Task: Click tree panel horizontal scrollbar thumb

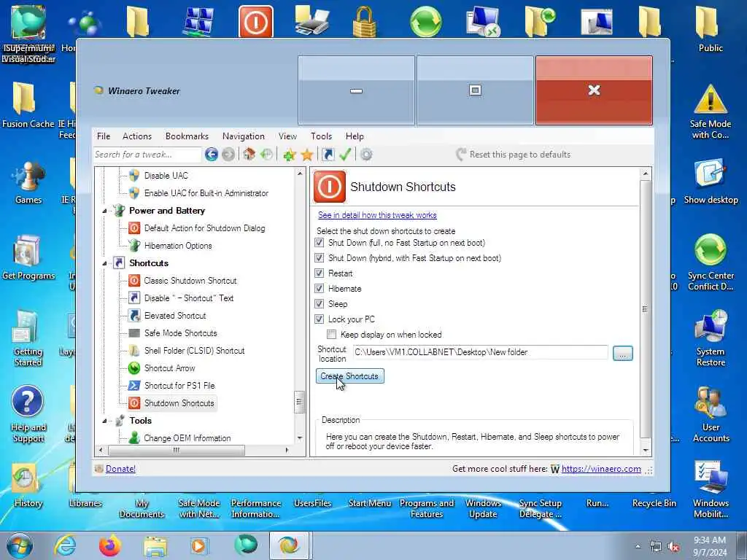Action: tap(177, 450)
